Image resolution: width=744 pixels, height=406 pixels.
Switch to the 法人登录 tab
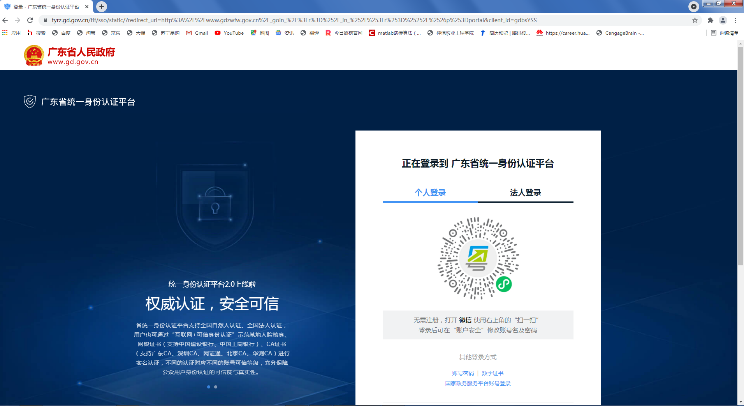click(526, 193)
